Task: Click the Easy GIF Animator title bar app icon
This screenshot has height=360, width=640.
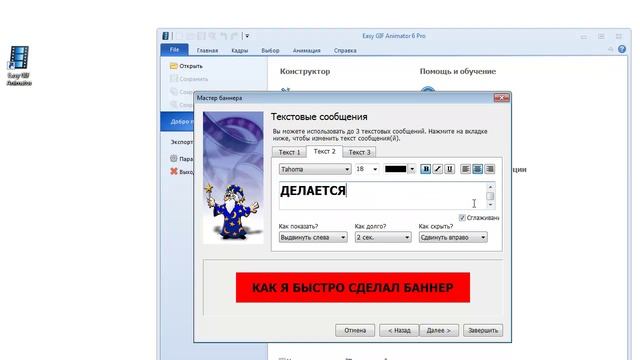Action: click(165, 36)
